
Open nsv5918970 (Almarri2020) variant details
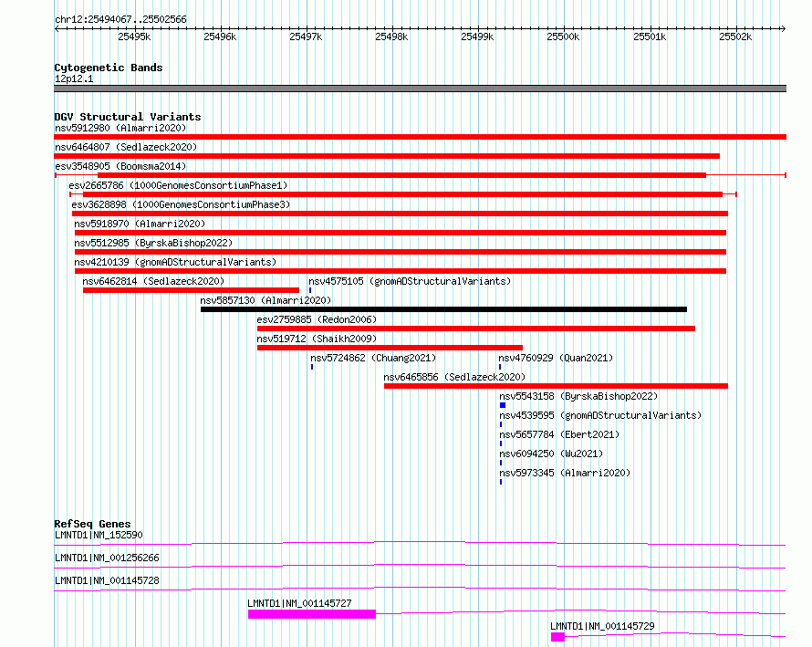pos(140,224)
